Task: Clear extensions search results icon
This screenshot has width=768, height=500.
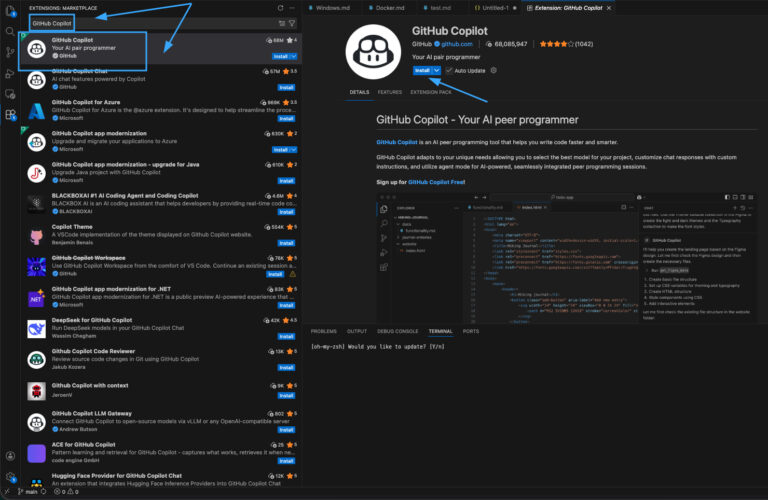Action: coord(282,24)
